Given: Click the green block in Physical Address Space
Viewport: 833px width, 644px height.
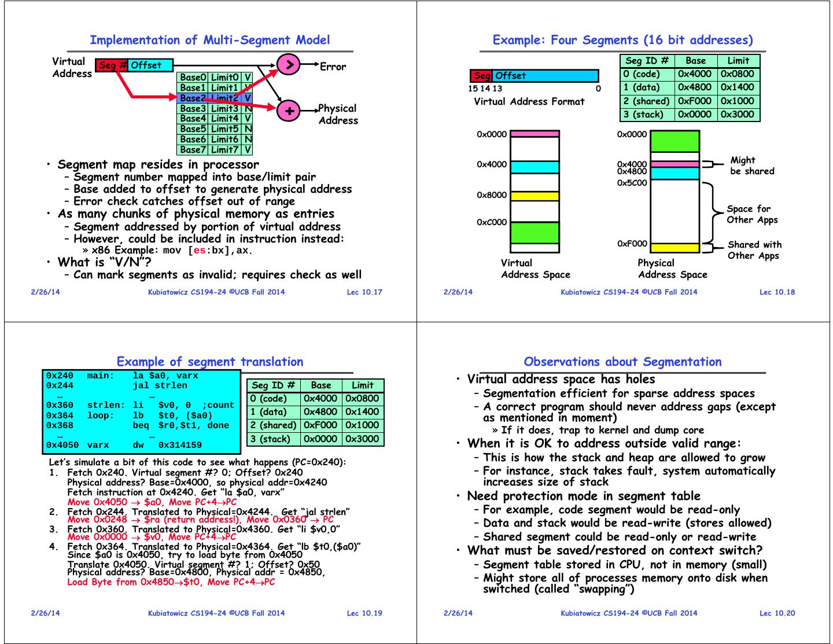Looking at the screenshot, I should click(675, 141).
